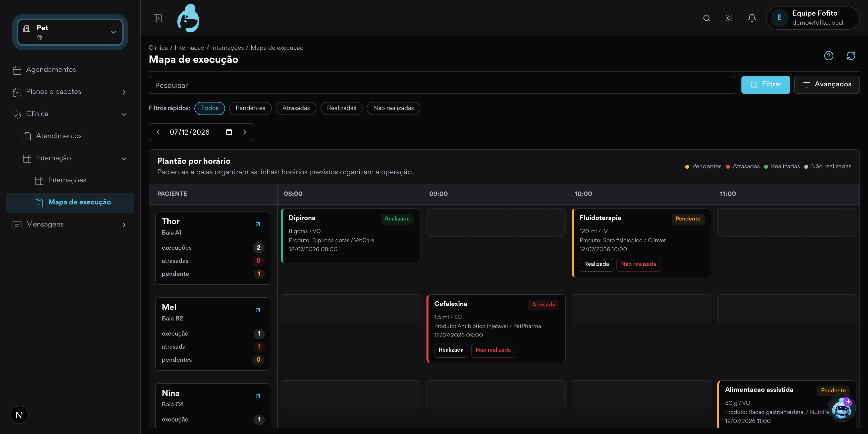Viewport: 868px width, 434px height.
Task: Open the help question mark icon
Action: tap(829, 56)
